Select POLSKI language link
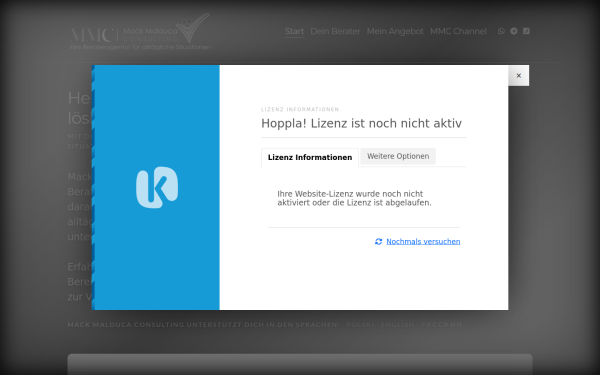 (360, 324)
